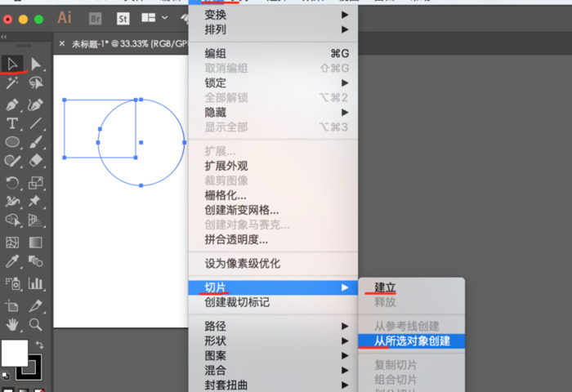The image size is (572, 392).
Task: Select the Selection tool (black arrow)
Action: click(12, 64)
